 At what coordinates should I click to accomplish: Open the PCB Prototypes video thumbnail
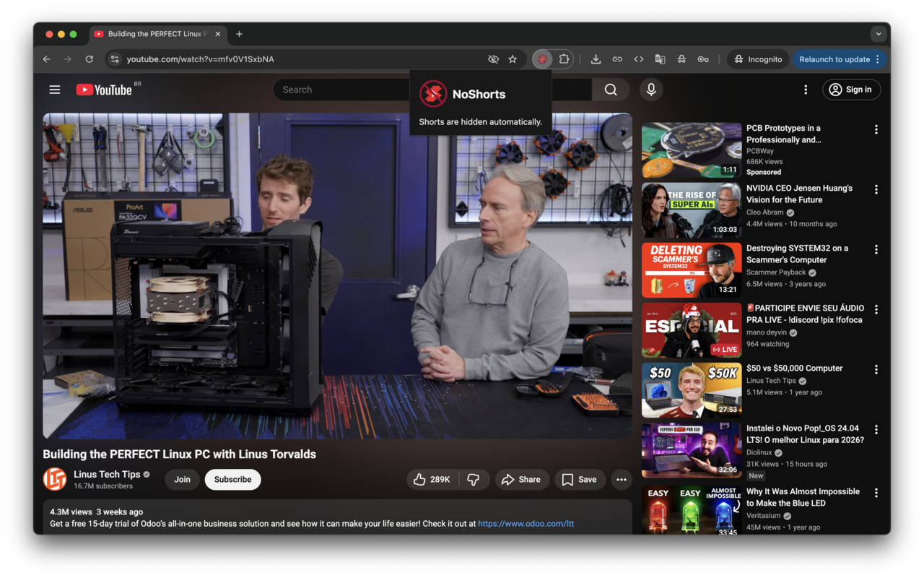(x=692, y=150)
